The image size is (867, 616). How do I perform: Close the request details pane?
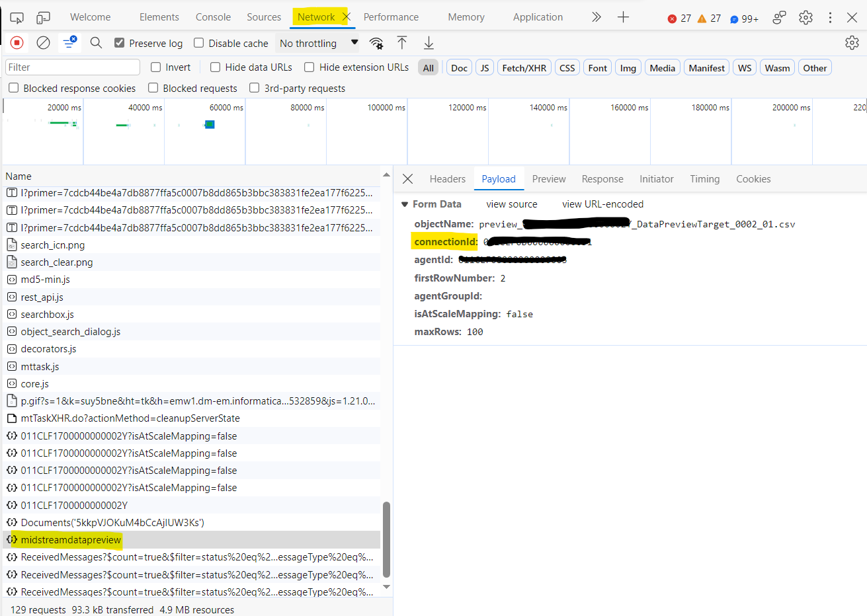click(x=408, y=179)
